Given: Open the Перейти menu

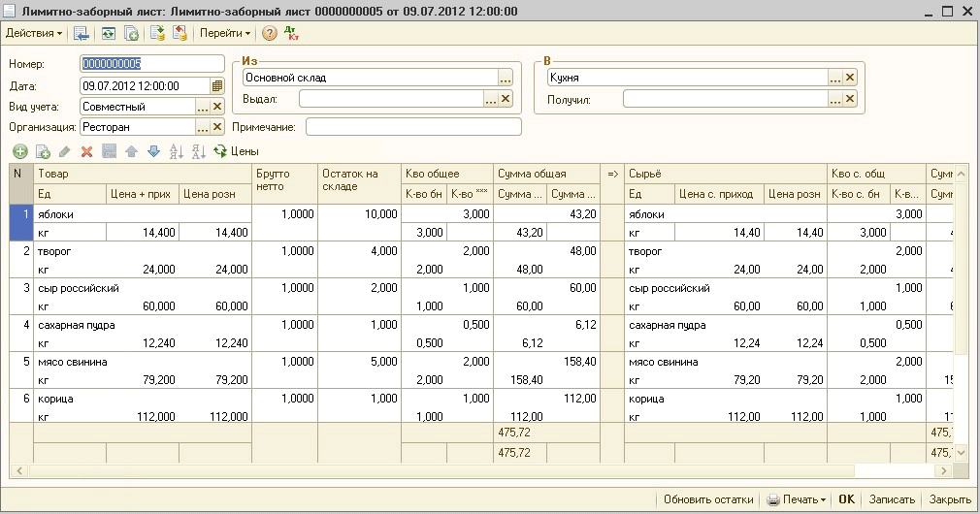Looking at the screenshot, I should 225,33.
